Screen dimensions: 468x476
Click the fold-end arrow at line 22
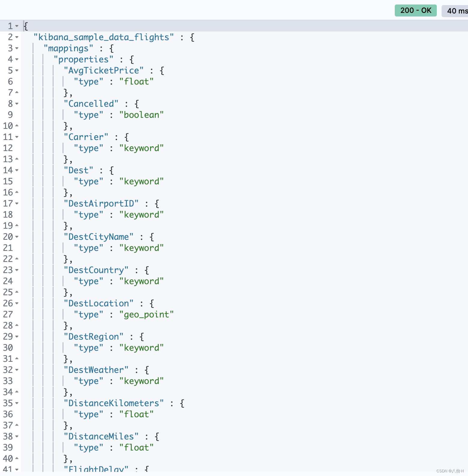point(17,259)
